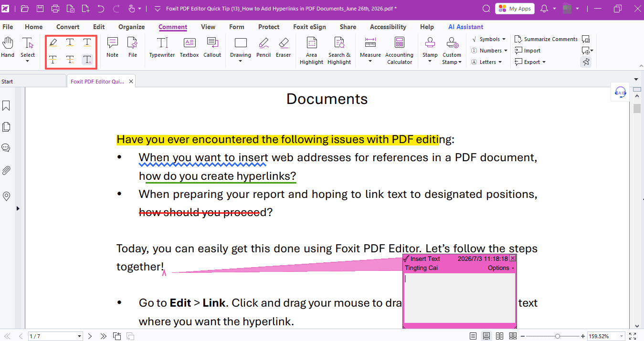Switch to single page view
644x341 pixels.
click(473, 336)
